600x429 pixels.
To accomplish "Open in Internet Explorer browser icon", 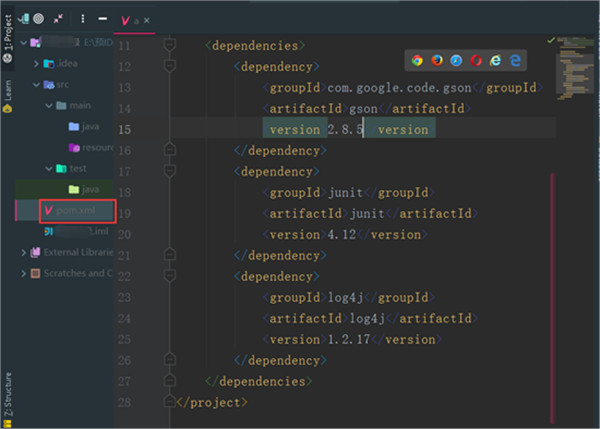I will (496, 61).
